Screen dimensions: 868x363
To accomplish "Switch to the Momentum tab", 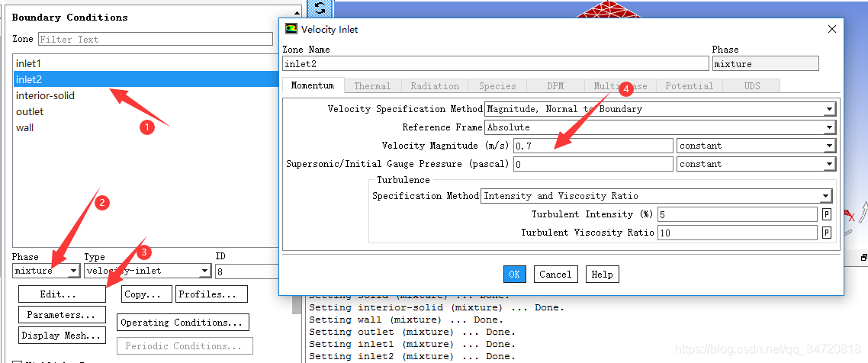I will pos(313,85).
